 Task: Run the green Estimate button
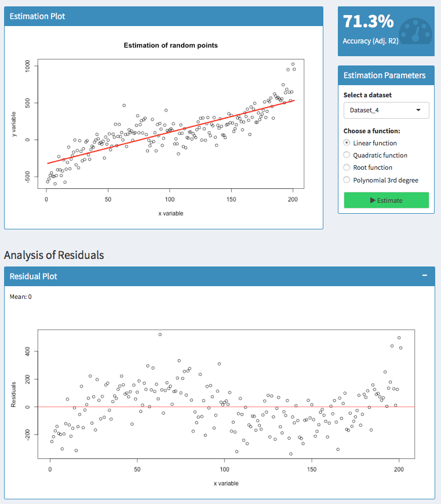386,200
